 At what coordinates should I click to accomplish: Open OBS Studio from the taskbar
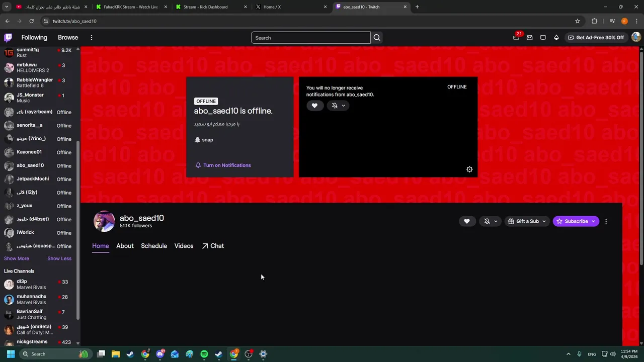249,354
